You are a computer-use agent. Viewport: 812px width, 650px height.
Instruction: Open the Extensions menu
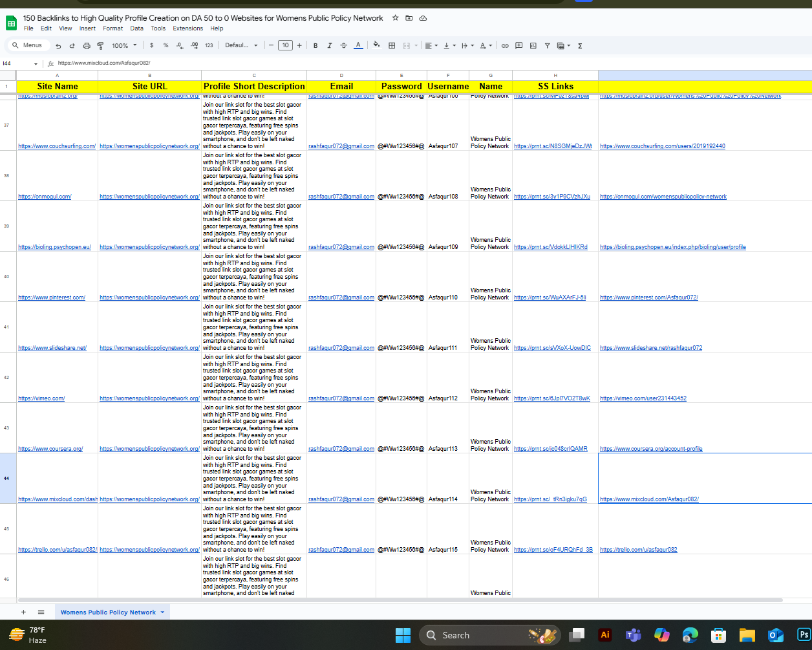187,28
